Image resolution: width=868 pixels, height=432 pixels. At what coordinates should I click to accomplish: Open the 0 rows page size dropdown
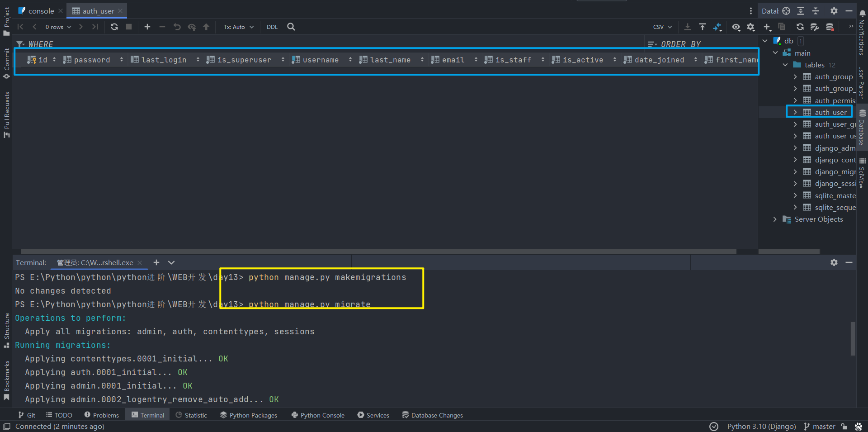tap(58, 27)
